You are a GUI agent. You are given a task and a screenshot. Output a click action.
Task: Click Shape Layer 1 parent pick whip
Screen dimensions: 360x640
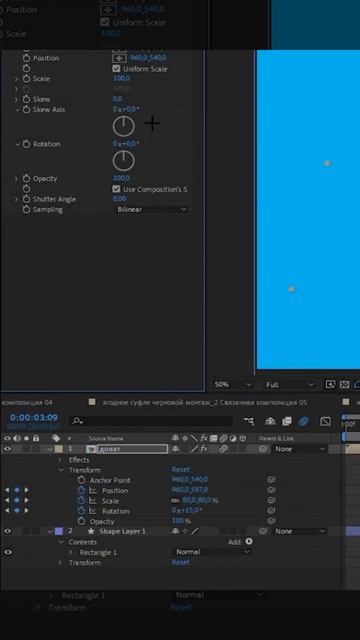tap(264, 531)
